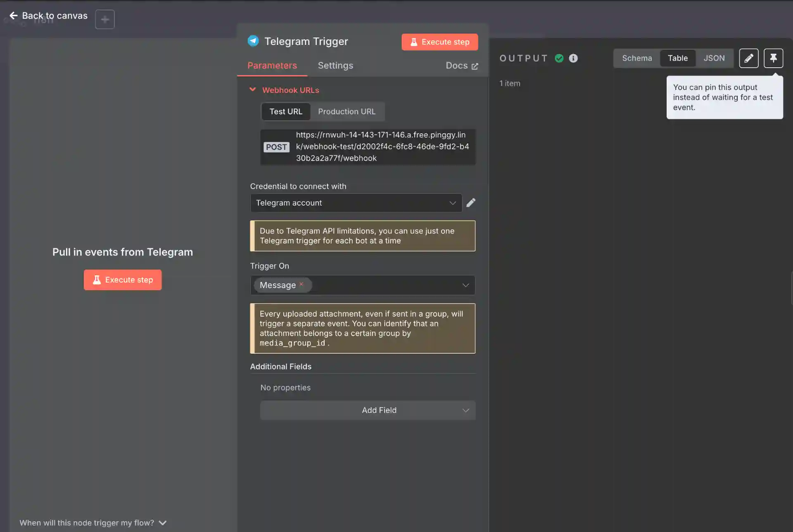Click the Back to canvas arrow
The height and width of the screenshot is (532, 793).
click(14, 16)
